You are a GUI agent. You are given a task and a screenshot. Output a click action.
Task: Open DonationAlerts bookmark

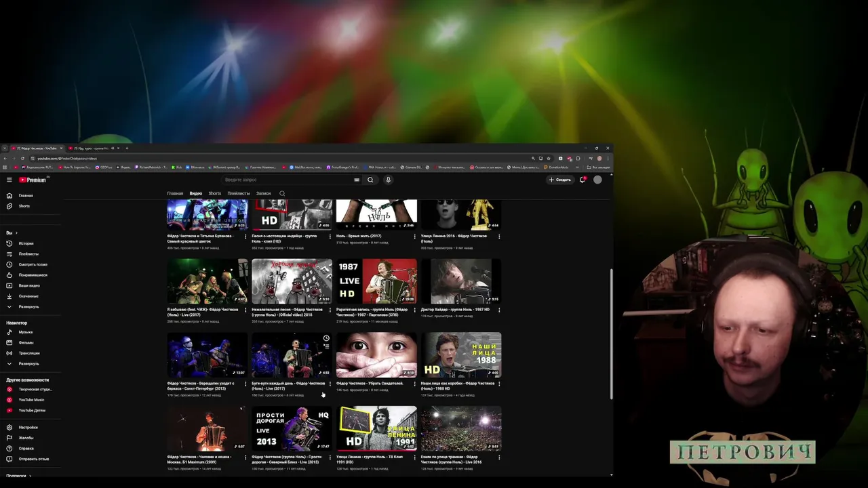pos(557,167)
